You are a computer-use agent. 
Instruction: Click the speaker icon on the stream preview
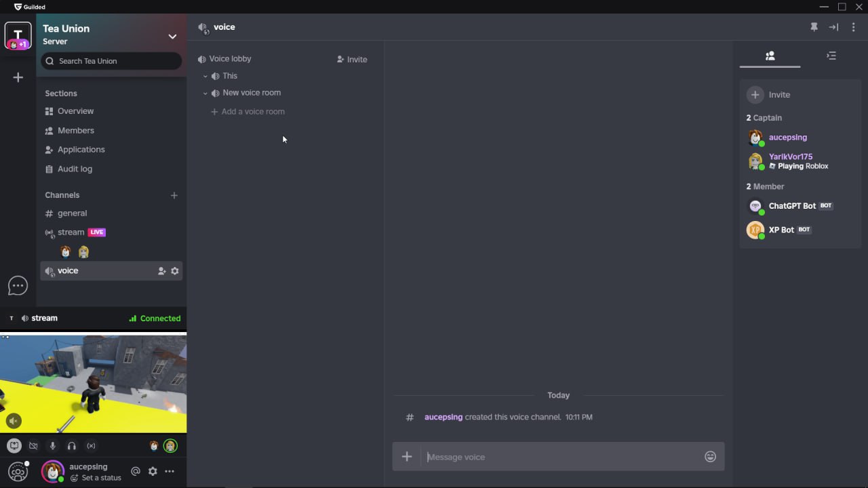click(x=14, y=421)
